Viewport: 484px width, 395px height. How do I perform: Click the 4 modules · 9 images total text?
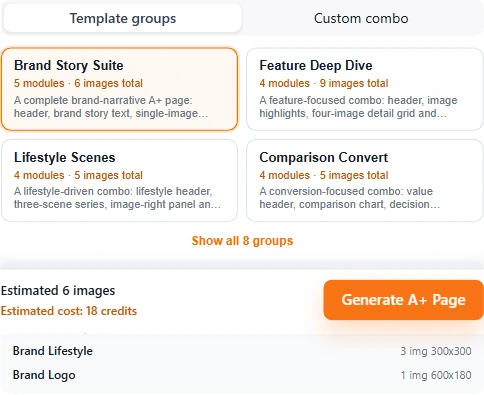pyautogui.click(x=324, y=83)
